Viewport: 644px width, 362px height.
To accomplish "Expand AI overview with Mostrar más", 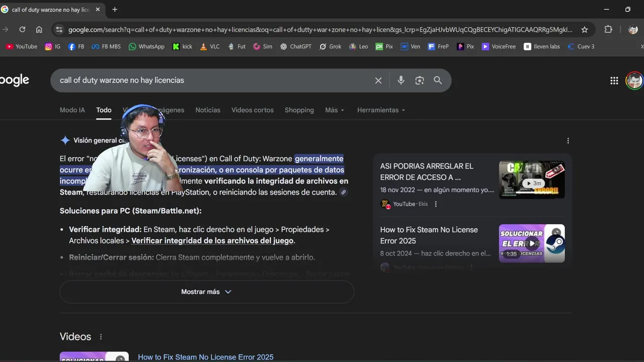I will [x=206, y=292].
